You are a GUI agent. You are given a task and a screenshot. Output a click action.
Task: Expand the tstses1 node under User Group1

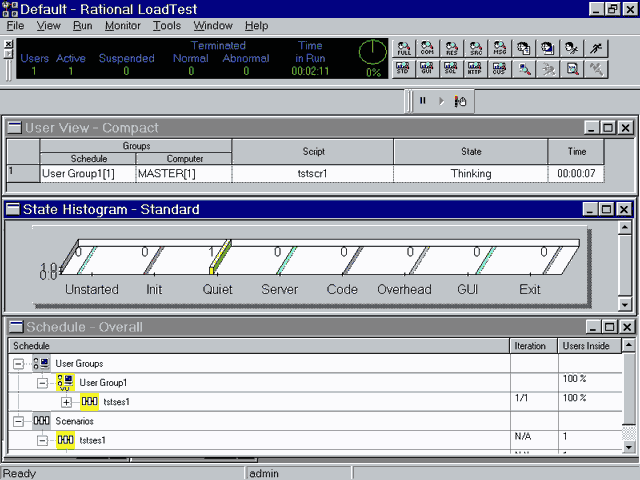(x=66, y=402)
